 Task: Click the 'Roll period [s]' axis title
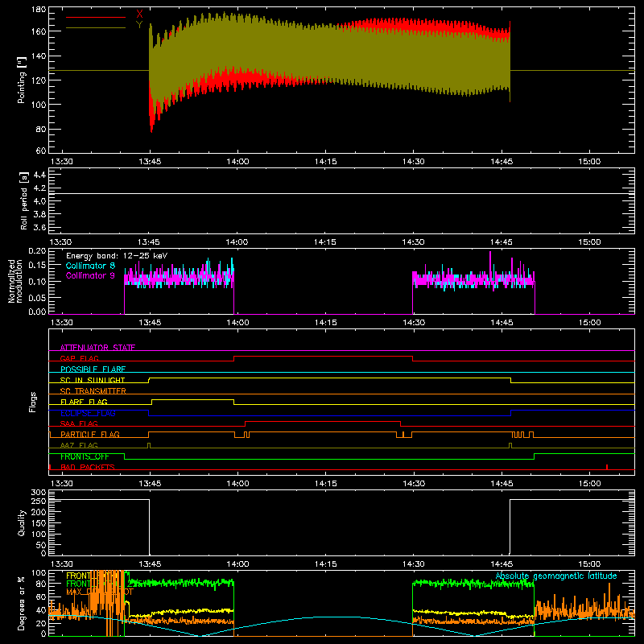coord(23,200)
